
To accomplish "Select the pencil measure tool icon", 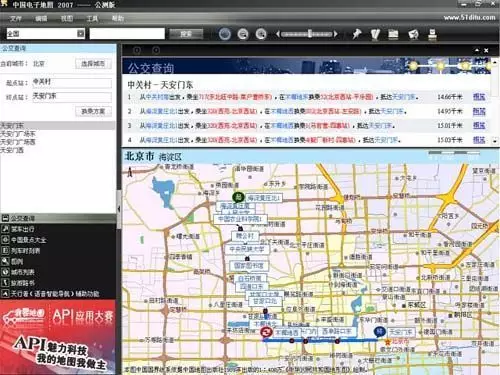I will [375, 34].
